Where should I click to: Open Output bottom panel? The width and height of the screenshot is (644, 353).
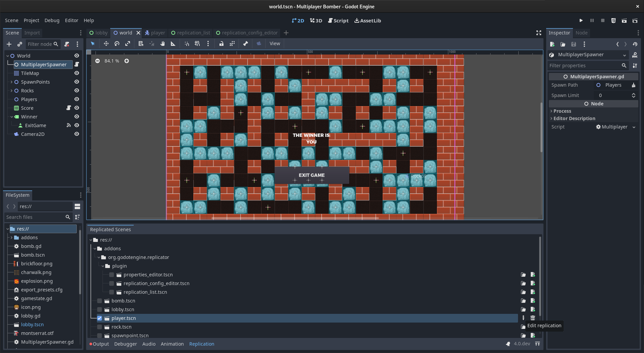click(x=99, y=344)
